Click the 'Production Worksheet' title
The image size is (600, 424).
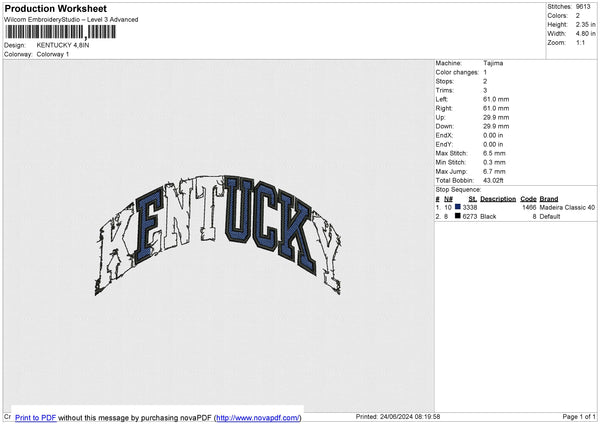(x=56, y=8)
